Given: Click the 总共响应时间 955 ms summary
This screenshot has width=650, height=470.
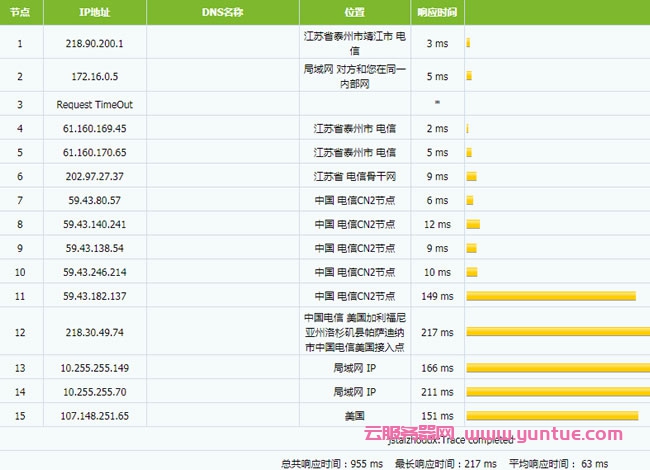Looking at the screenshot, I should click(325, 463).
